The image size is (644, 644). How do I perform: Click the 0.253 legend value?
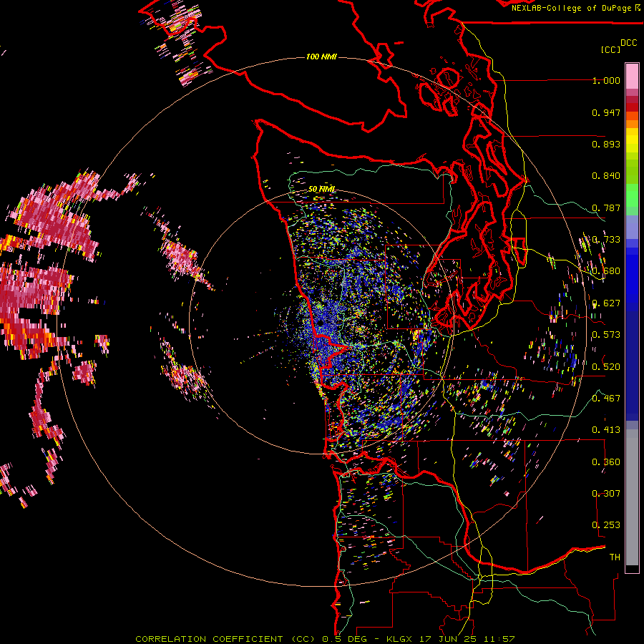606,525
